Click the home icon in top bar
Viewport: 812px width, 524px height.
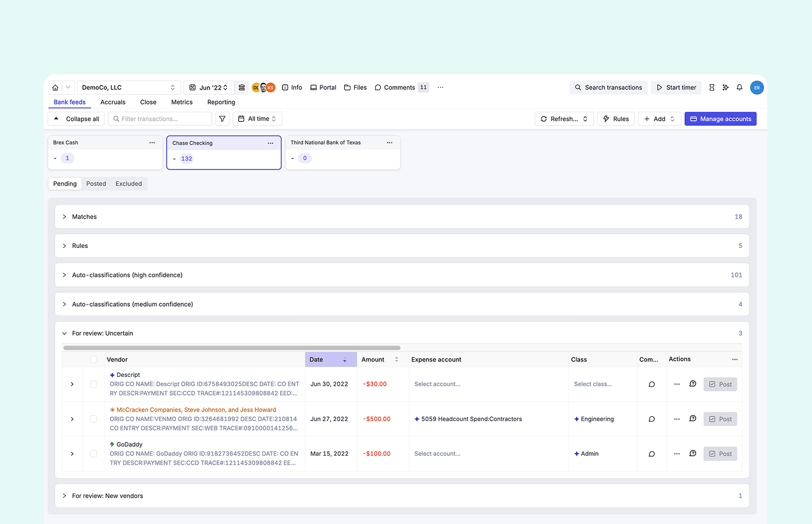pos(55,88)
